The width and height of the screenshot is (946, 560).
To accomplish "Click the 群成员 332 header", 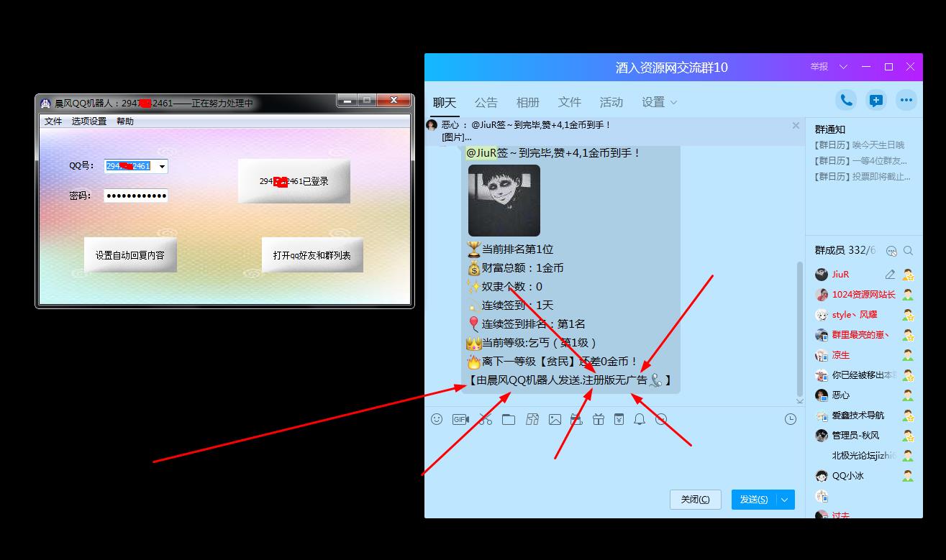I will click(x=845, y=250).
